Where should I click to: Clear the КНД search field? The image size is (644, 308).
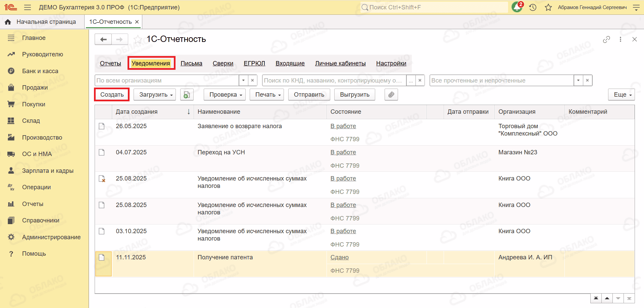(420, 81)
